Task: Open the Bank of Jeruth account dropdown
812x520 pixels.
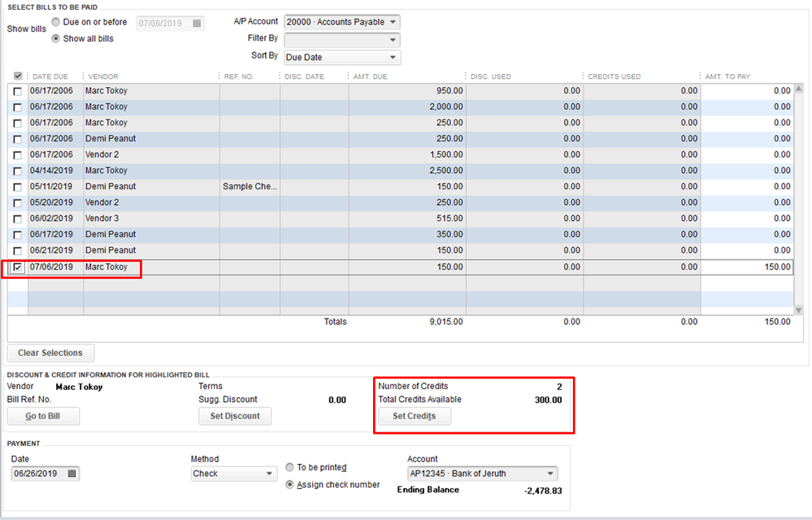Action: pyautogui.click(x=482, y=474)
